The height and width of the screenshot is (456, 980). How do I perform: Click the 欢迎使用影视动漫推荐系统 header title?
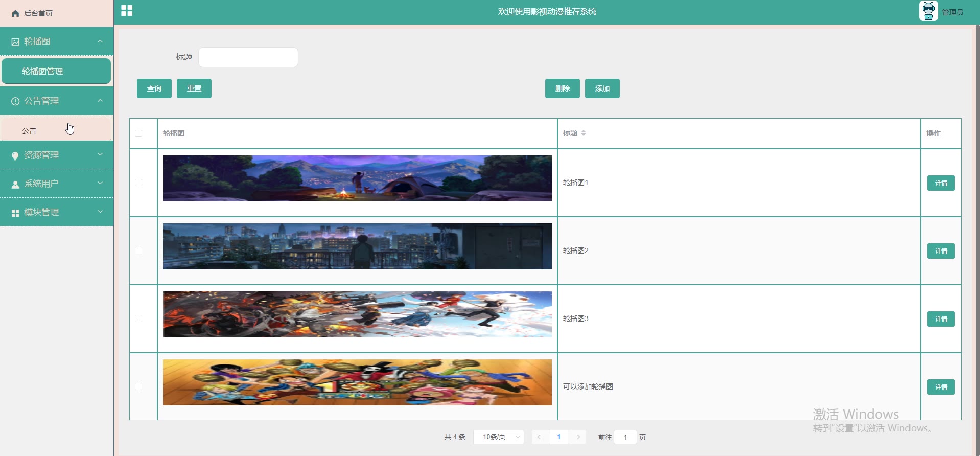pyautogui.click(x=547, y=12)
